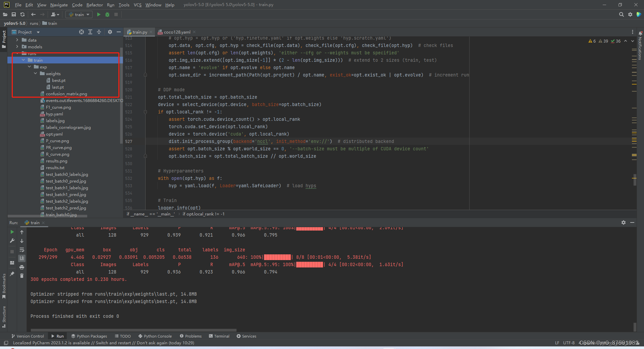
Task: Pin the Run tab
Action: (x=12, y=274)
